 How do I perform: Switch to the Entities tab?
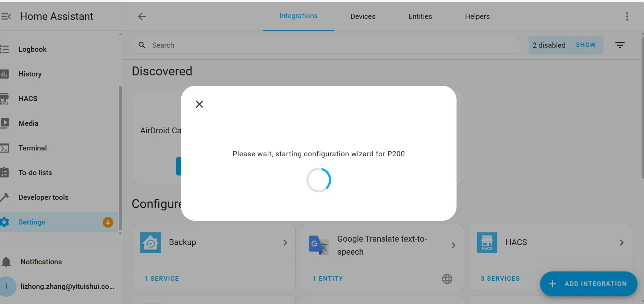click(x=420, y=16)
